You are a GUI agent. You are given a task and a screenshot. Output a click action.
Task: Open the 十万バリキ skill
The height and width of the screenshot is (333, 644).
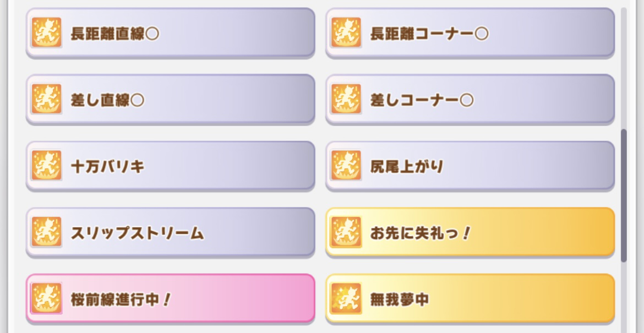click(x=171, y=166)
